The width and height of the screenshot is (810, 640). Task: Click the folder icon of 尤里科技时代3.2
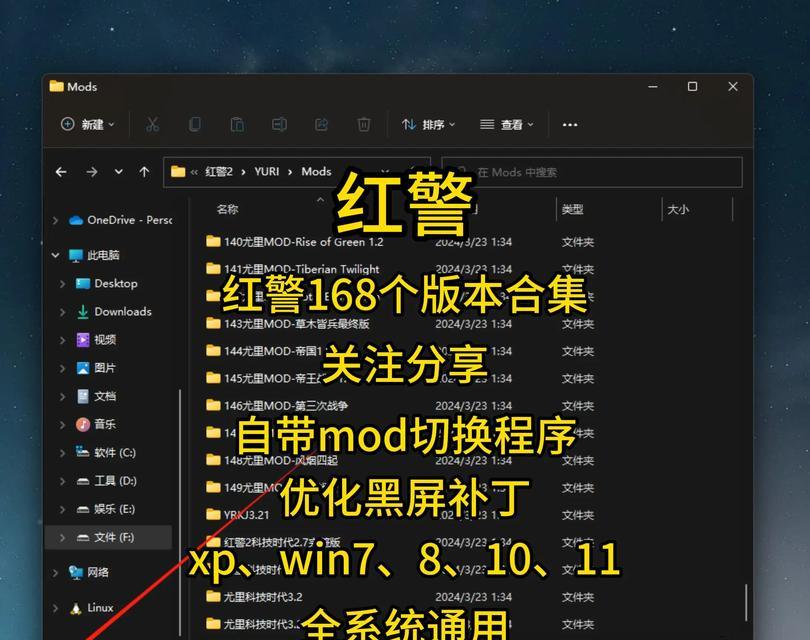click(213, 596)
